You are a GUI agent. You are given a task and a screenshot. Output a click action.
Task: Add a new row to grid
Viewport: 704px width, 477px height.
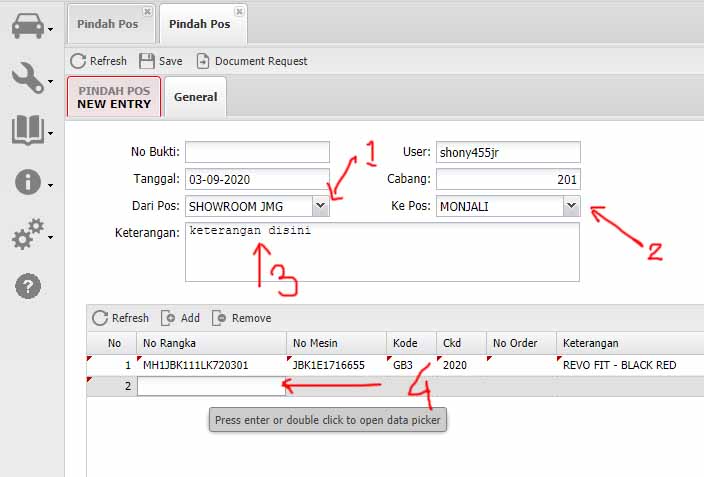[x=180, y=318]
